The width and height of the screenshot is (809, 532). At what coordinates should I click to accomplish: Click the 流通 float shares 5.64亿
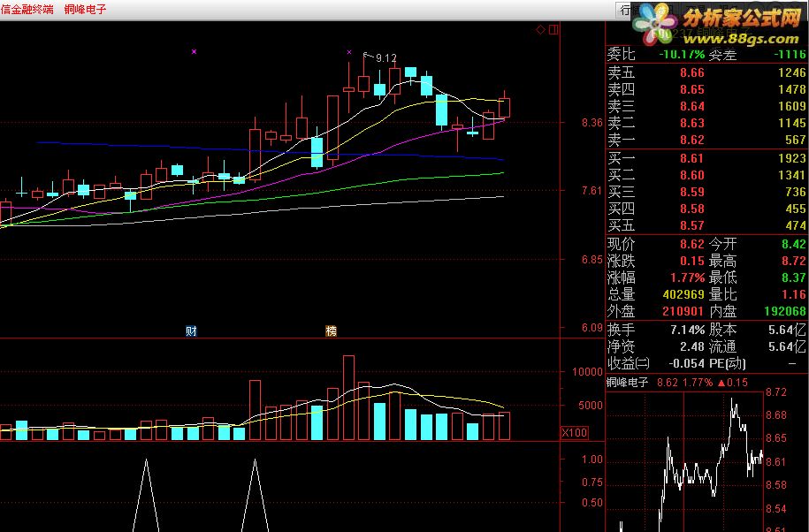pos(787,346)
